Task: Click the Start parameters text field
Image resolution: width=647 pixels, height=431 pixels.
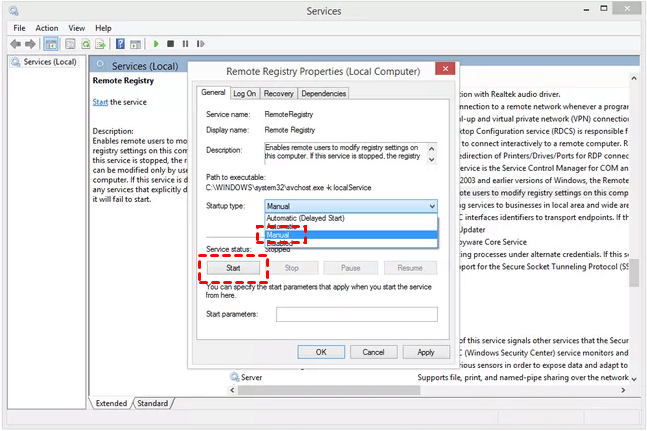Action: pyautogui.click(x=357, y=314)
